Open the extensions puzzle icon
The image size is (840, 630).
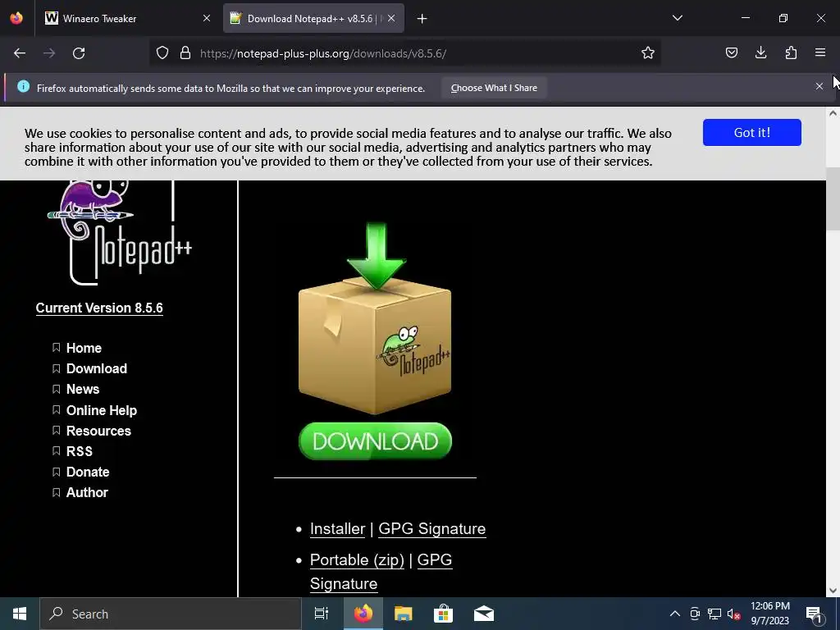tap(791, 53)
